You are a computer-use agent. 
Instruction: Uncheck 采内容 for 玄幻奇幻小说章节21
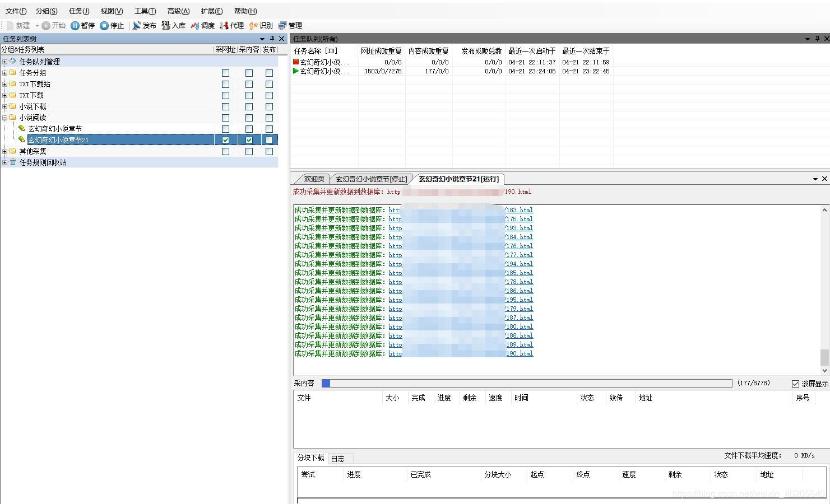(x=249, y=140)
